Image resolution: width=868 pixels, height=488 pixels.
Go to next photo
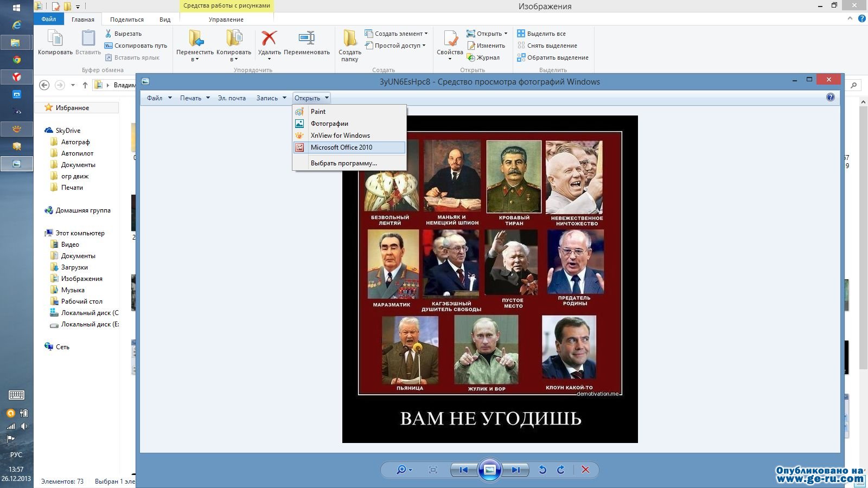click(x=515, y=470)
